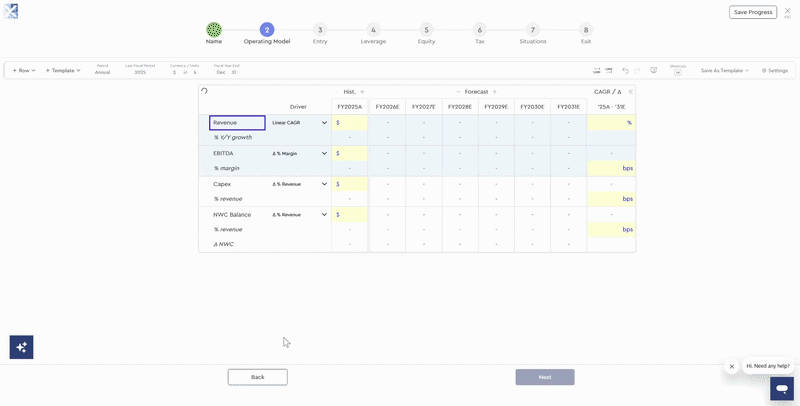Image resolution: width=800 pixels, height=406 pixels.
Task: Go to the Leverage step
Action: point(373,30)
